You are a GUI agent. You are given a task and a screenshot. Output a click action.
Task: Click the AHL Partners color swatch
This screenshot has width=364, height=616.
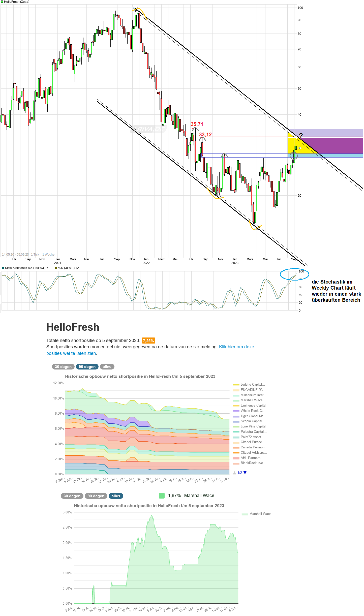click(236, 458)
